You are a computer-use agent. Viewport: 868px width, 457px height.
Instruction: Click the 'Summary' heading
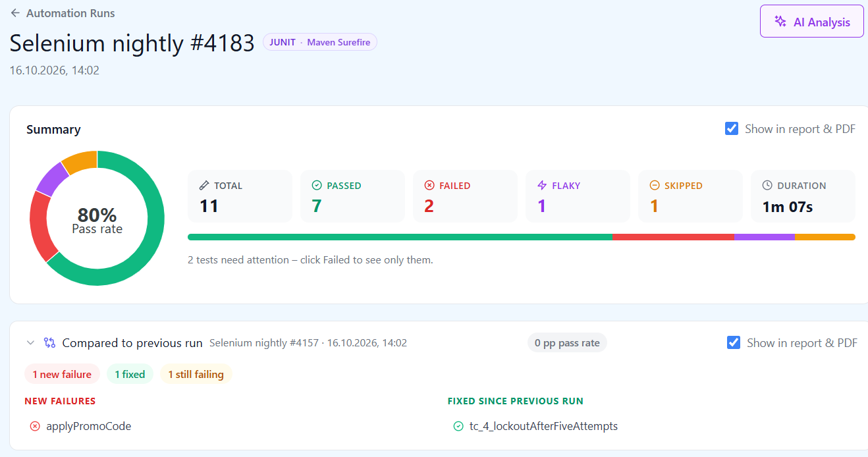point(53,129)
